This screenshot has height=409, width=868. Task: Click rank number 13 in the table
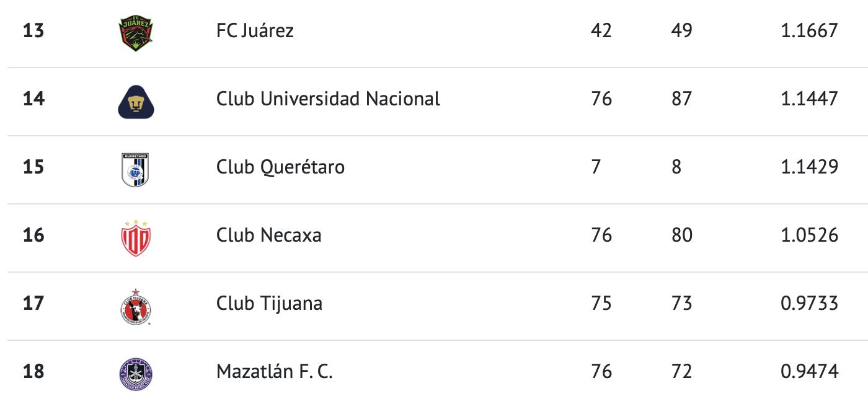[x=33, y=30]
